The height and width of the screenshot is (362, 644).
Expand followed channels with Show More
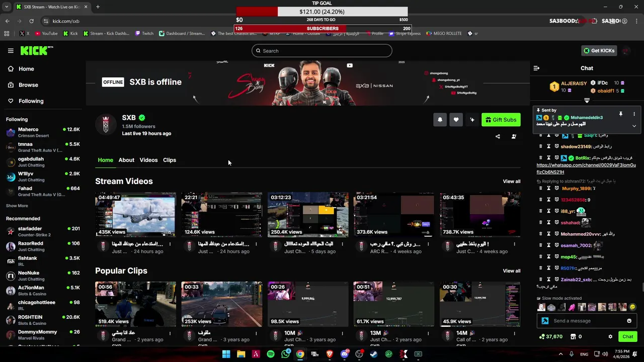pyautogui.click(x=17, y=206)
